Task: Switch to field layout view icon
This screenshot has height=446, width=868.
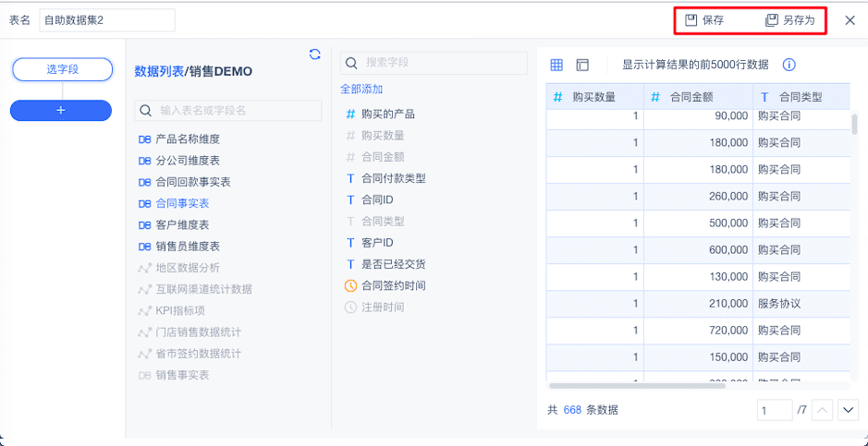Action: (582, 66)
